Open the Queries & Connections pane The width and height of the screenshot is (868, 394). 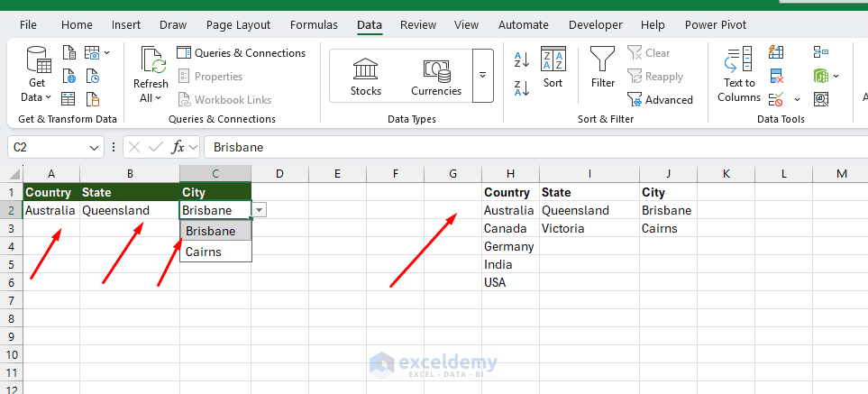pyautogui.click(x=242, y=52)
